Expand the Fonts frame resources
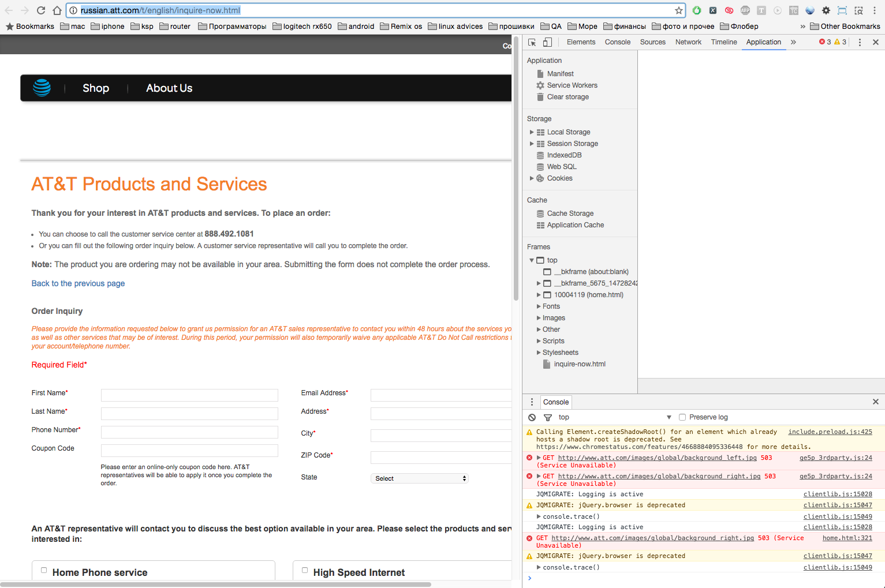885x588 pixels. coord(539,306)
